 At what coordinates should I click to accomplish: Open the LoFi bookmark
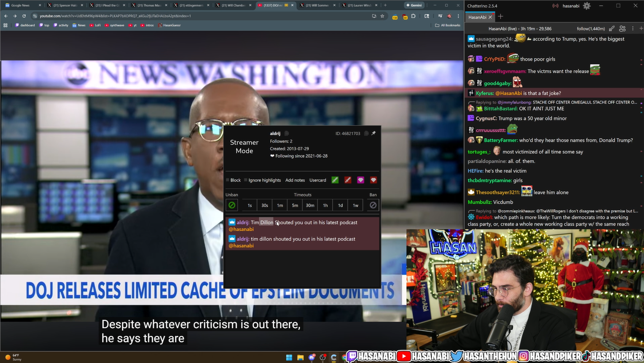click(x=95, y=25)
